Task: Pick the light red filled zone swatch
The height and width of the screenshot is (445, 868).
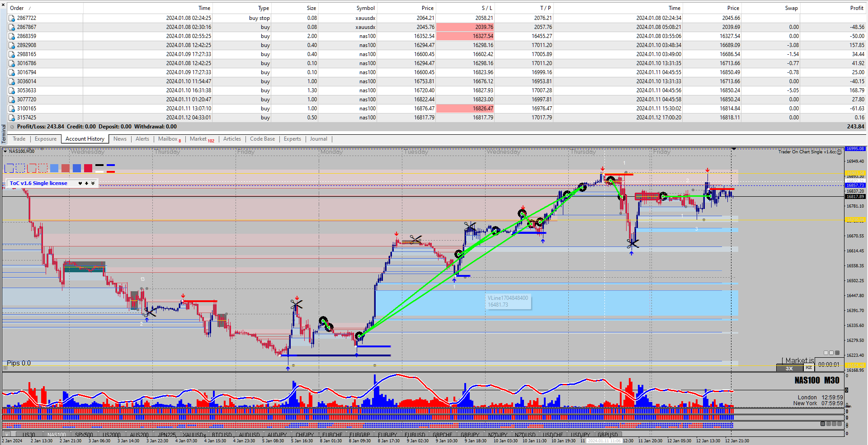Action: (66, 168)
